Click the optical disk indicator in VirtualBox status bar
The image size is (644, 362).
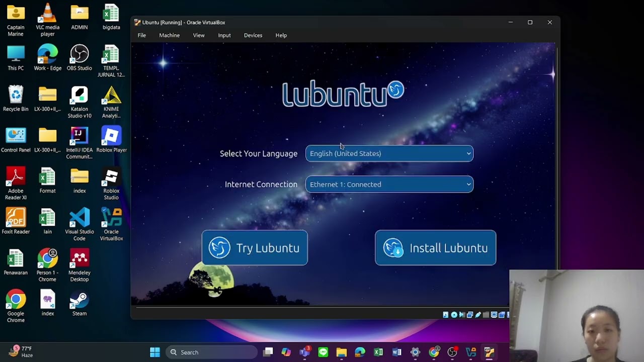coord(454,315)
